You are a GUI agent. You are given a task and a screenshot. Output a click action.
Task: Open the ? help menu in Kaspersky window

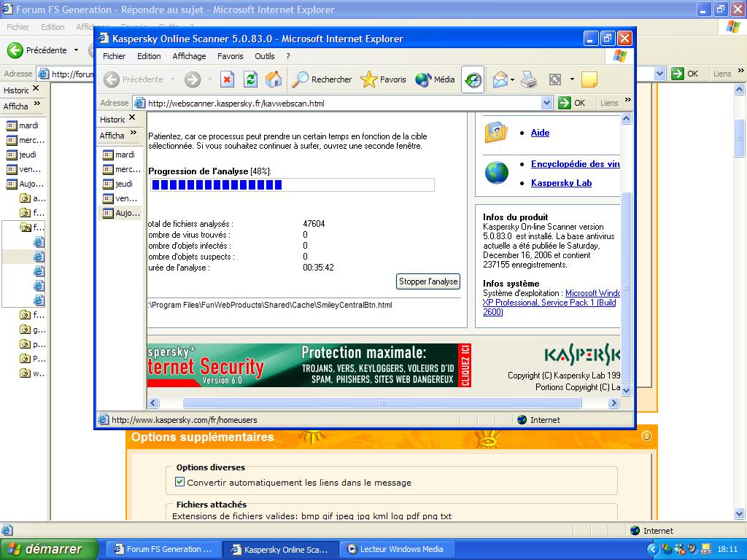287,56
